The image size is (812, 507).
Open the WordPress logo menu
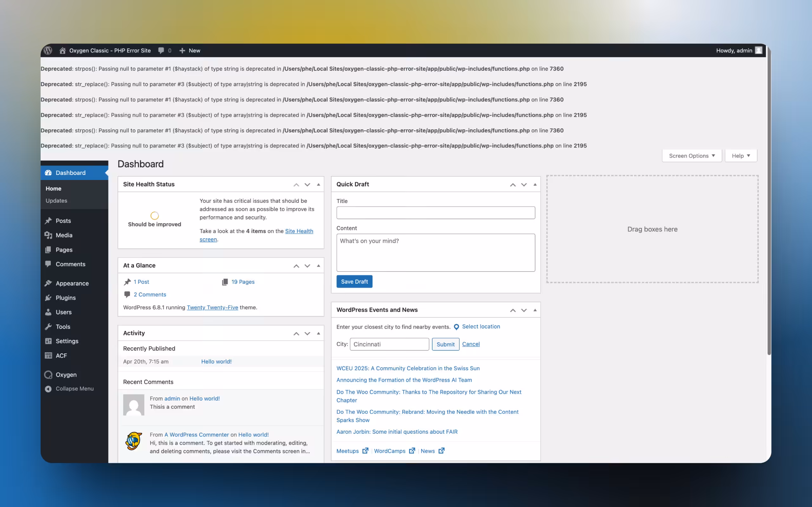(x=48, y=50)
